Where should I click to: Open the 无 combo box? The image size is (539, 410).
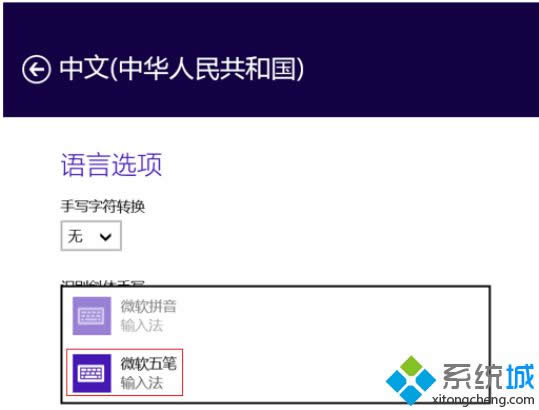click(91, 236)
